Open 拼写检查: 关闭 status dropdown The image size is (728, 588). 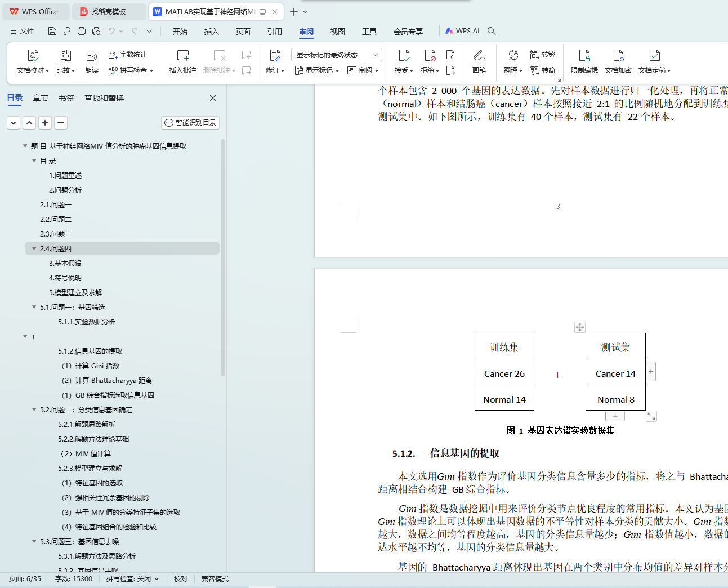click(132, 579)
